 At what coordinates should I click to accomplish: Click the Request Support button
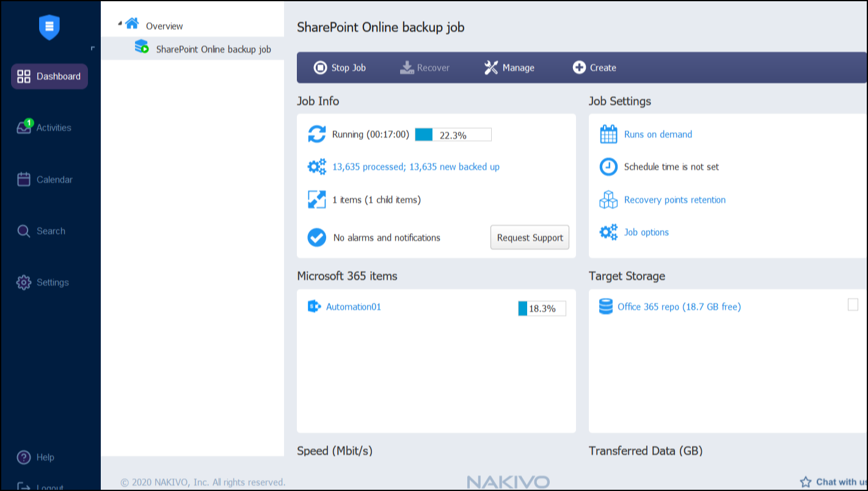[x=530, y=237]
